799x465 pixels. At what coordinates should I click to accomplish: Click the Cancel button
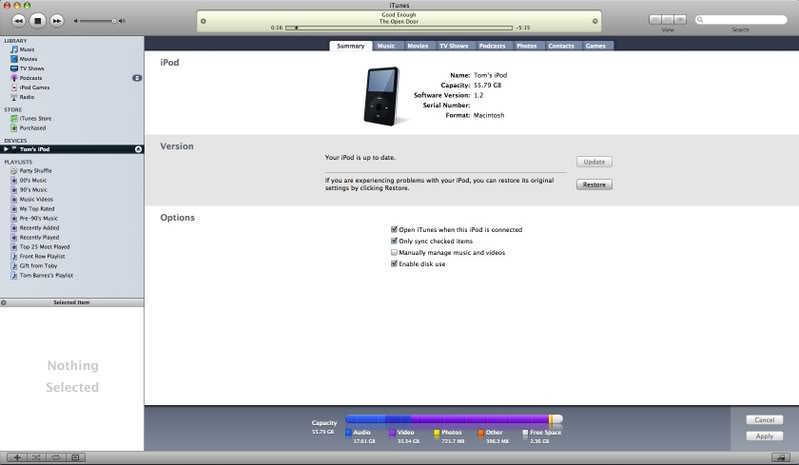(764, 420)
